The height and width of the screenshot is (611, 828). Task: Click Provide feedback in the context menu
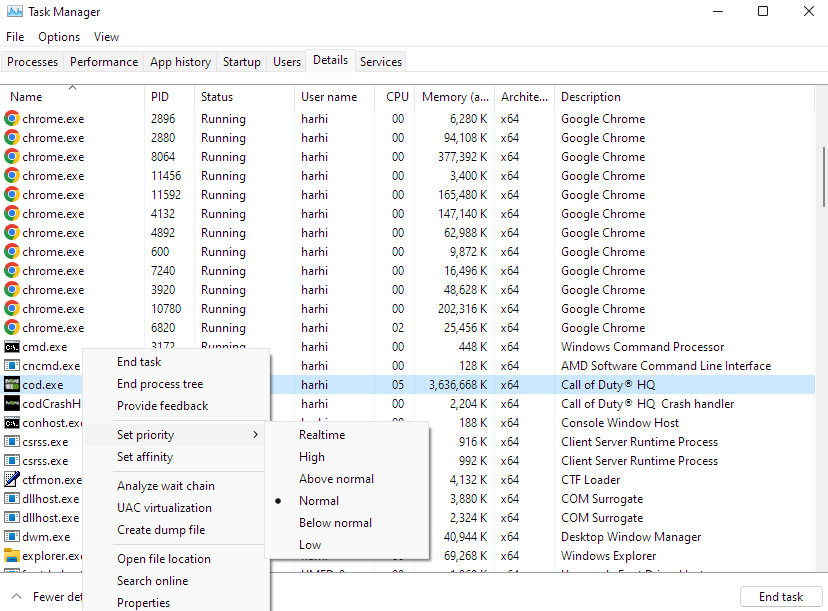click(176, 406)
